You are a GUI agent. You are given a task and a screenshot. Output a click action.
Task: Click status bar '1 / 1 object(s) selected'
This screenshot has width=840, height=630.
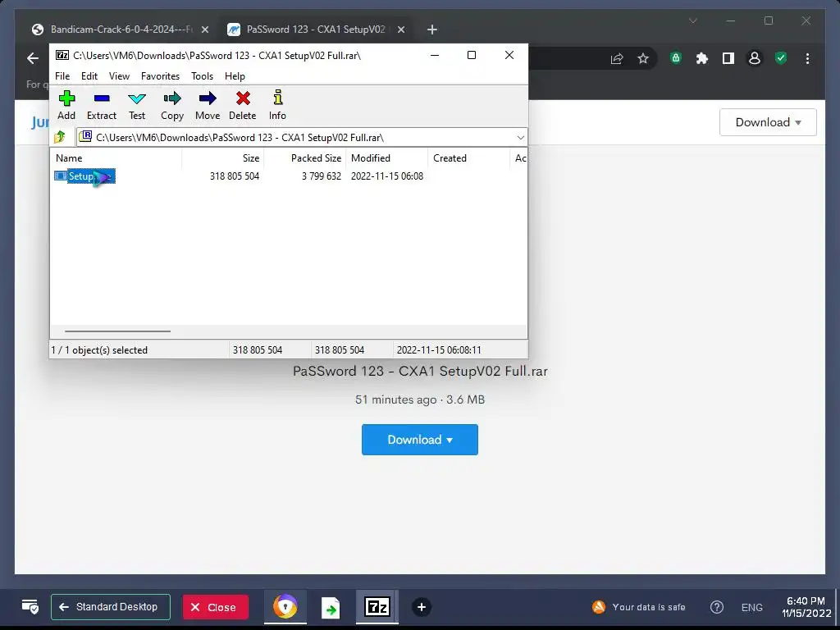(99, 349)
